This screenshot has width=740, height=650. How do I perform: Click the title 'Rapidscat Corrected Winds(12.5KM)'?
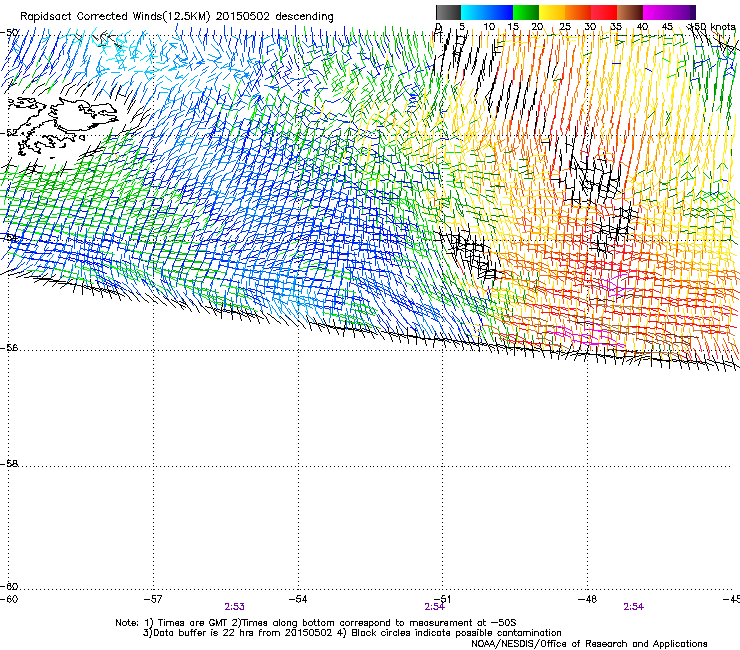pyautogui.click(x=115, y=17)
